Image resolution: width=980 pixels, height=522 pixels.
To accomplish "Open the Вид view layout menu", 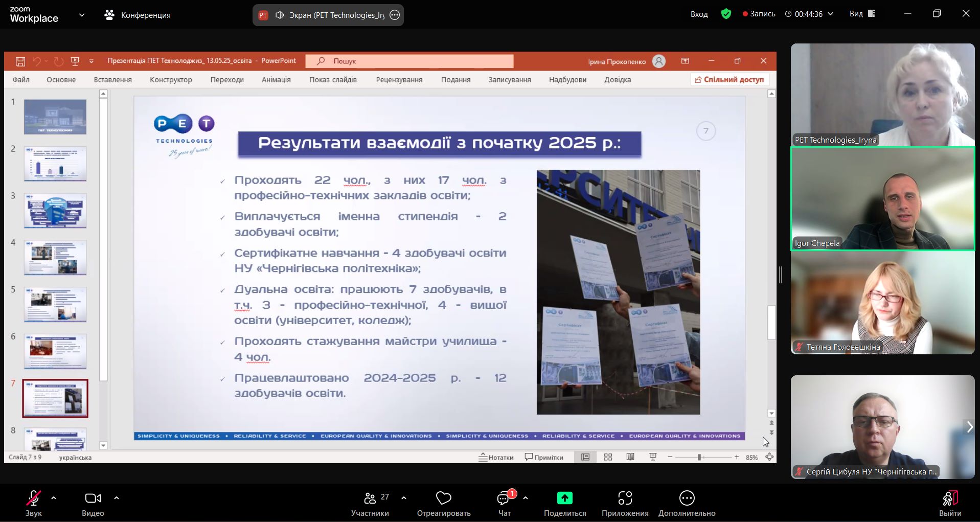I will (x=862, y=14).
